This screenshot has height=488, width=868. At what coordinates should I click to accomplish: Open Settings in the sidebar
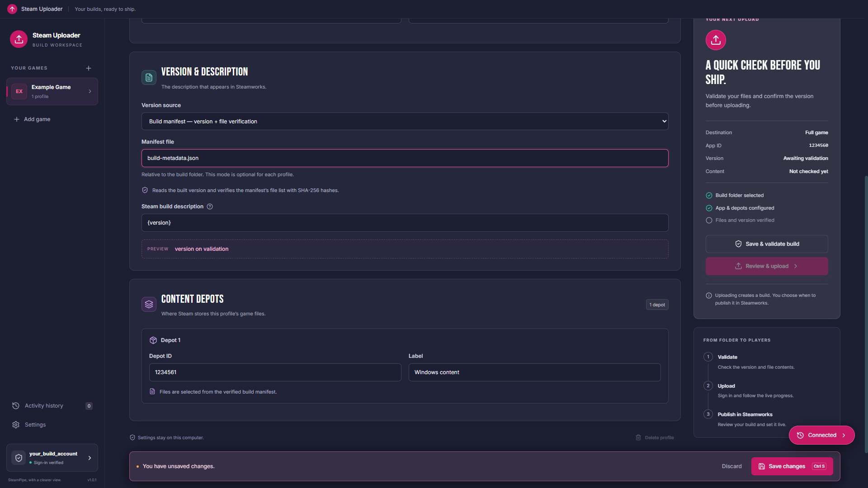pos(52,425)
